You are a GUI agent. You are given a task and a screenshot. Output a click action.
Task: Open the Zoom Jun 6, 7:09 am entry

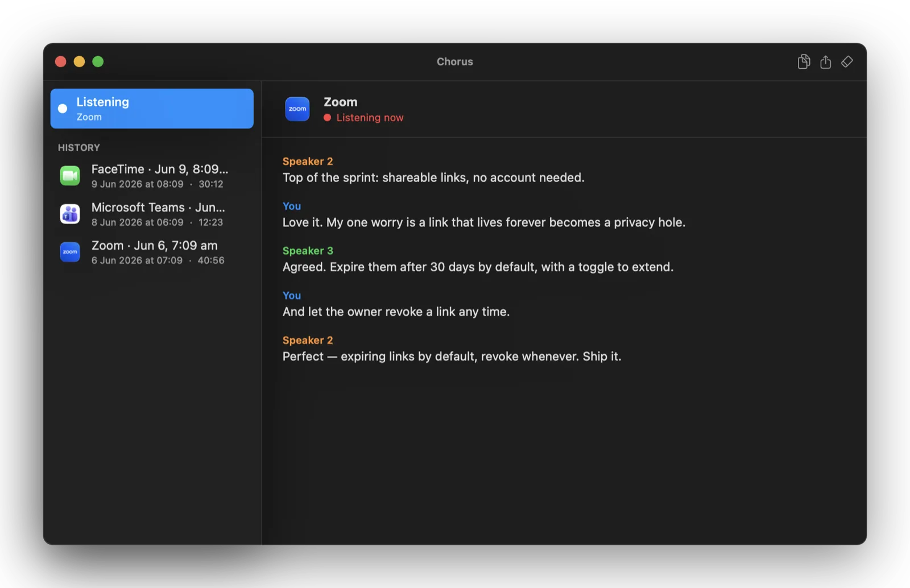pyautogui.click(x=152, y=252)
